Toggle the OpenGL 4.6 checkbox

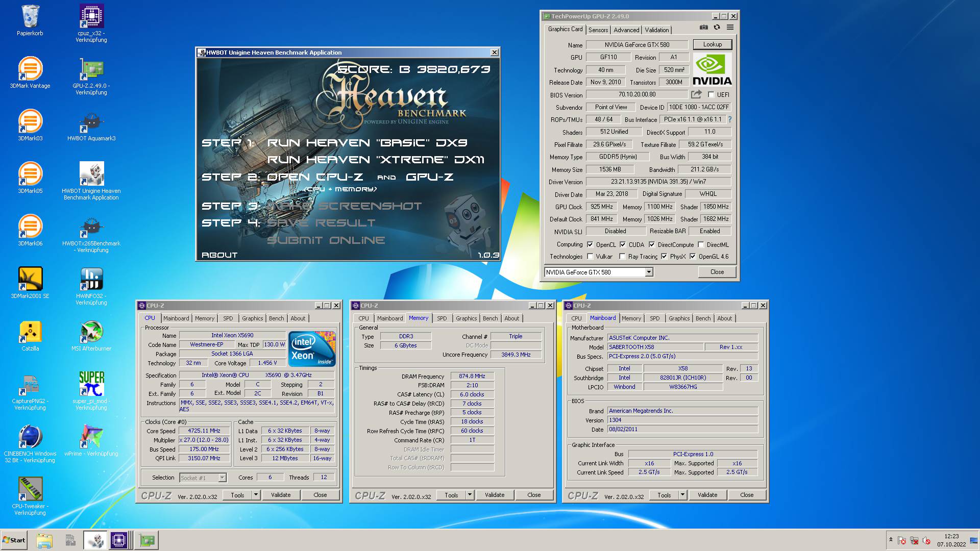693,257
